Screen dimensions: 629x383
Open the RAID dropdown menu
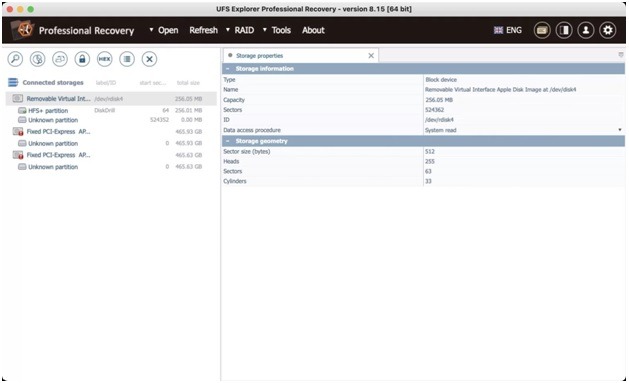pyautogui.click(x=240, y=30)
